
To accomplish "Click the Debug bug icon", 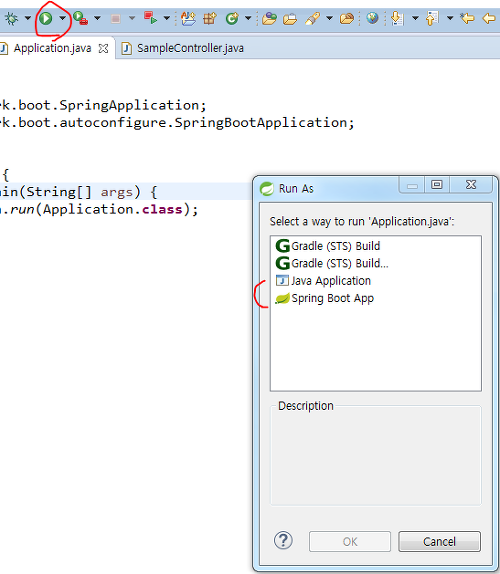I will click(x=11, y=18).
